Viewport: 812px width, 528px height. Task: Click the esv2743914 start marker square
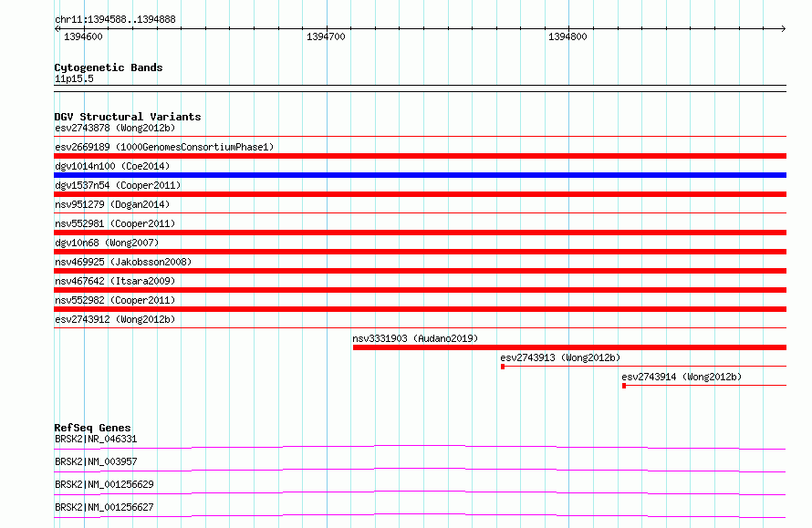(x=624, y=386)
